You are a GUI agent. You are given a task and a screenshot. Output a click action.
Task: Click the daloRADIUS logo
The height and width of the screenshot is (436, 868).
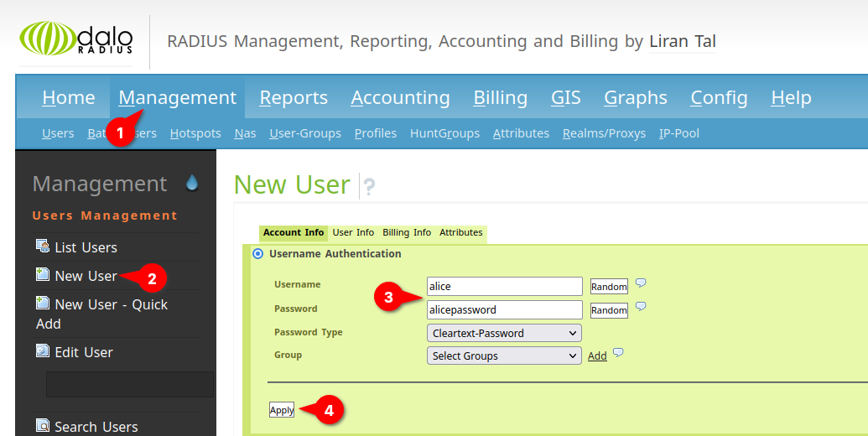(x=76, y=39)
